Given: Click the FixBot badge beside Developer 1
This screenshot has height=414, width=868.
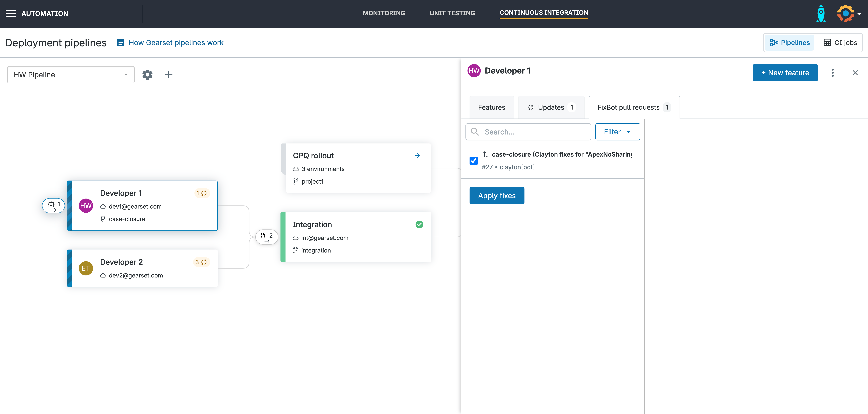Looking at the screenshot, I should 53,205.
